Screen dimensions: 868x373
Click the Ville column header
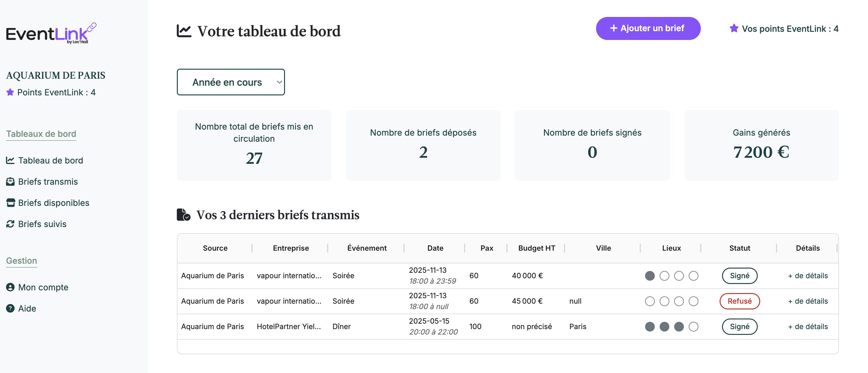pyautogui.click(x=603, y=248)
